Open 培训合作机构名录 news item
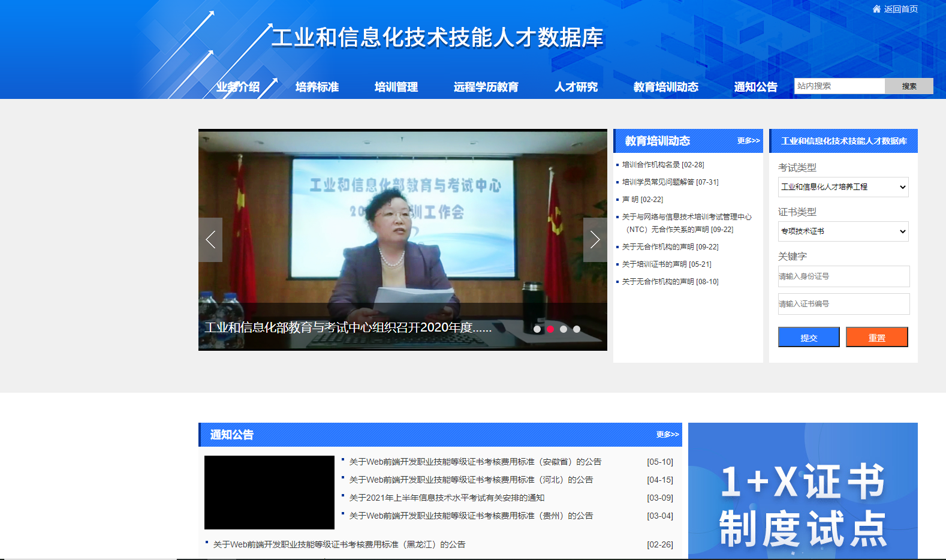This screenshot has width=946, height=560. [x=663, y=164]
